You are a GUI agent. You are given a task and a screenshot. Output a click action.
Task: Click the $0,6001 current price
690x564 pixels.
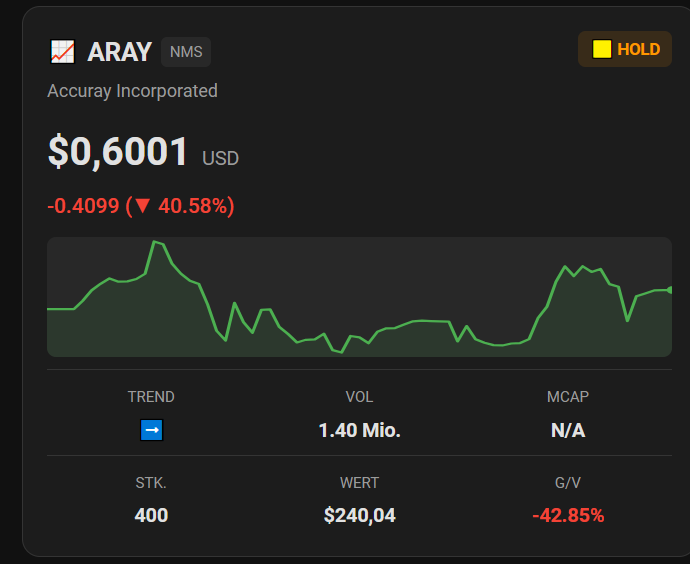coord(118,152)
